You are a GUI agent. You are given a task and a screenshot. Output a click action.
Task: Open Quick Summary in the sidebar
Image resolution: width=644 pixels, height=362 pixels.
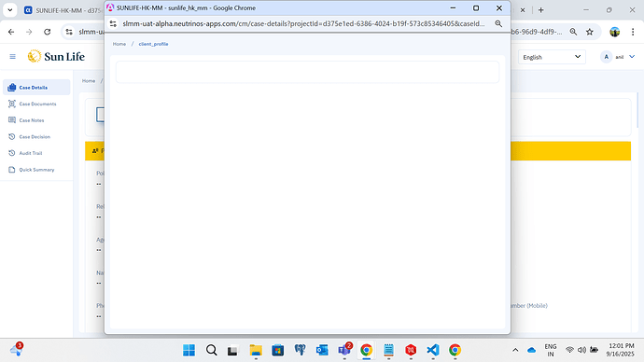[36, 170]
